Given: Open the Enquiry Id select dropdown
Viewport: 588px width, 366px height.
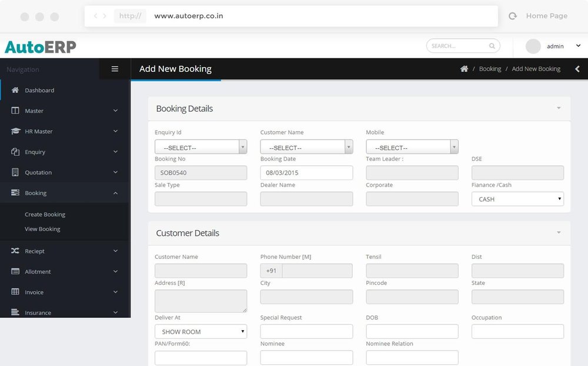Looking at the screenshot, I should tap(201, 147).
